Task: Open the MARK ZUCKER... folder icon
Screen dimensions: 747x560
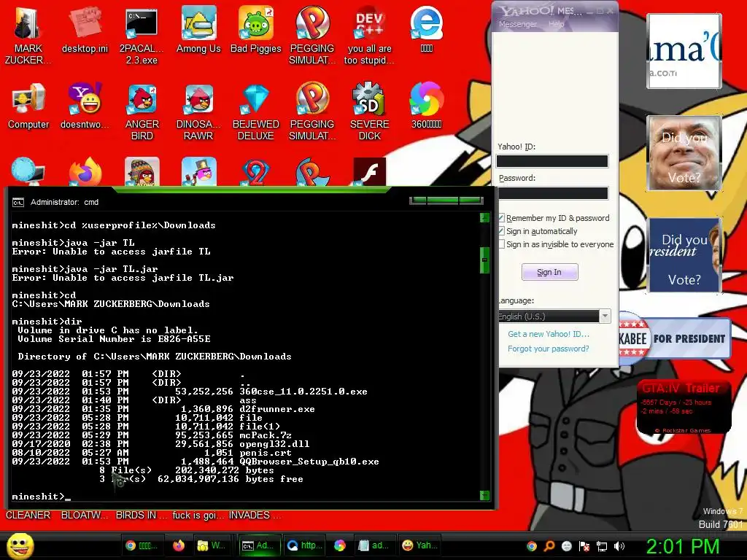Action: pos(28,35)
